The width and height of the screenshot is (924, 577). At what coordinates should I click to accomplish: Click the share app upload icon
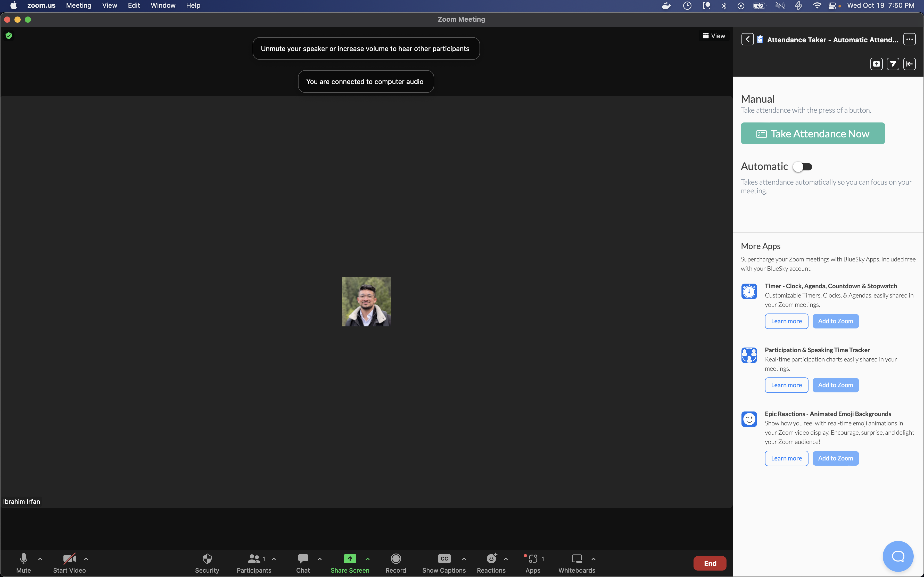pyautogui.click(x=876, y=64)
